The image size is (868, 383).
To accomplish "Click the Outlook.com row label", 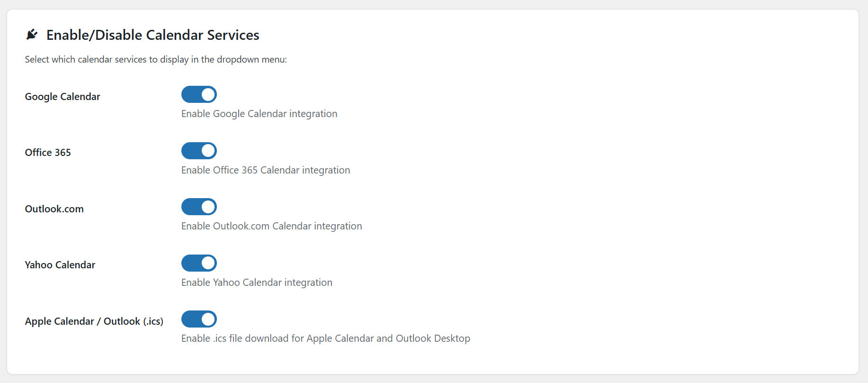I will (54, 209).
